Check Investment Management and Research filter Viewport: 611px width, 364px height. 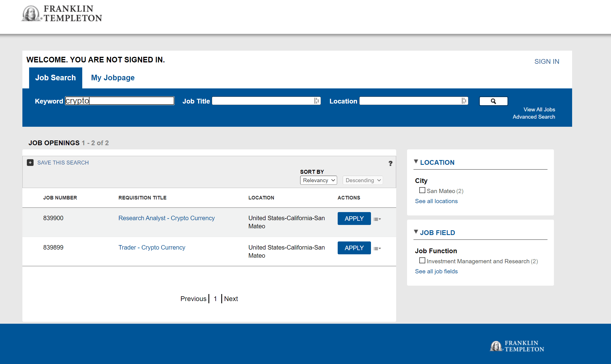422,260
